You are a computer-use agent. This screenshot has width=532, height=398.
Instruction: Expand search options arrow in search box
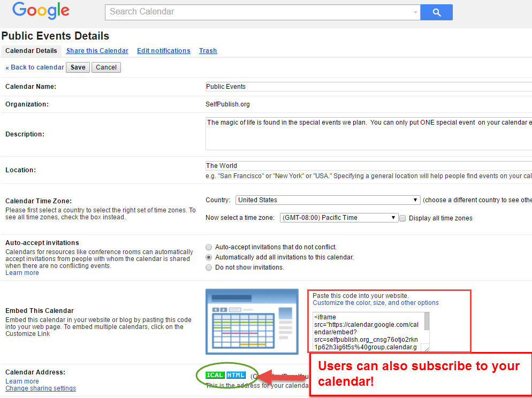point(415,12)
